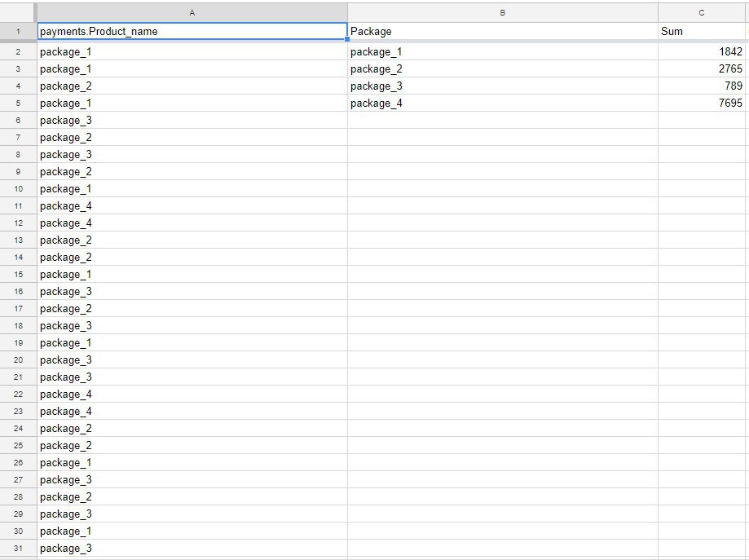Screen dimensions: 749x560
Task: Click package_1 in row 30 column A
Action: coord(192,531)
